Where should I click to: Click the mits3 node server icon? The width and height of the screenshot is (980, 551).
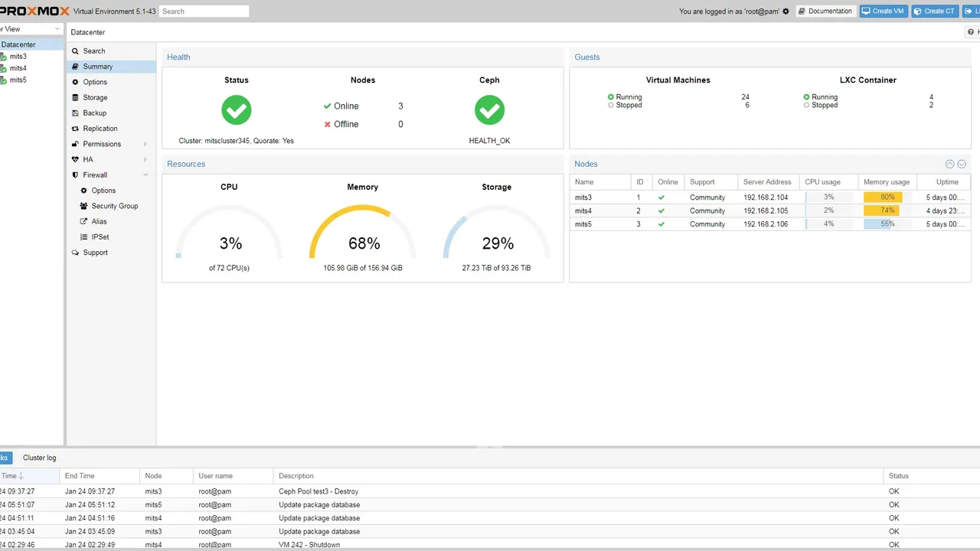click(3, 57)
